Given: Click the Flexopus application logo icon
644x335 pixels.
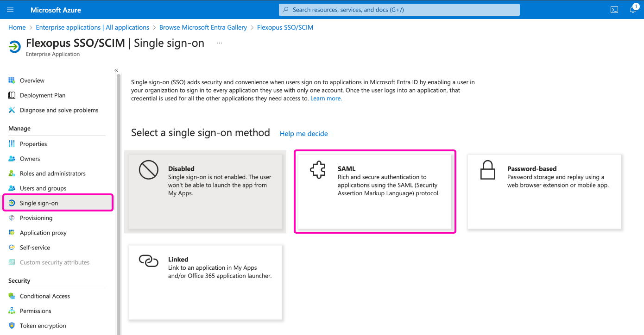Looking at the screenshot, I should [15, 47].
